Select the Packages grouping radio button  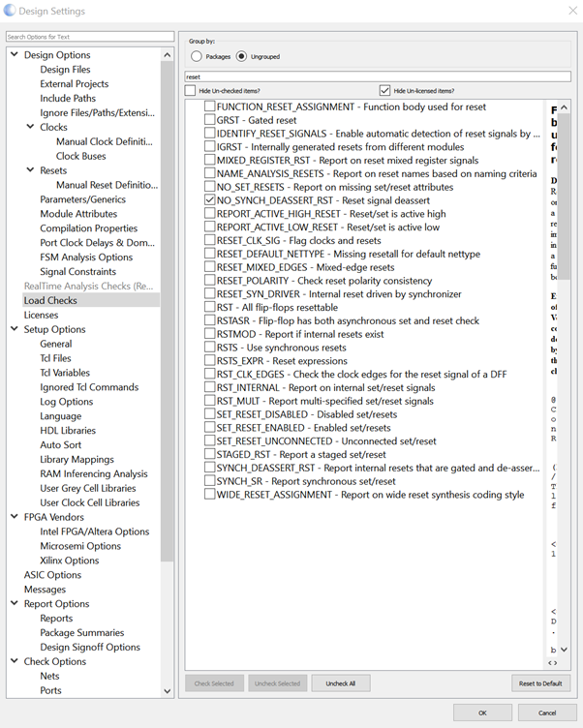(197, 56)
